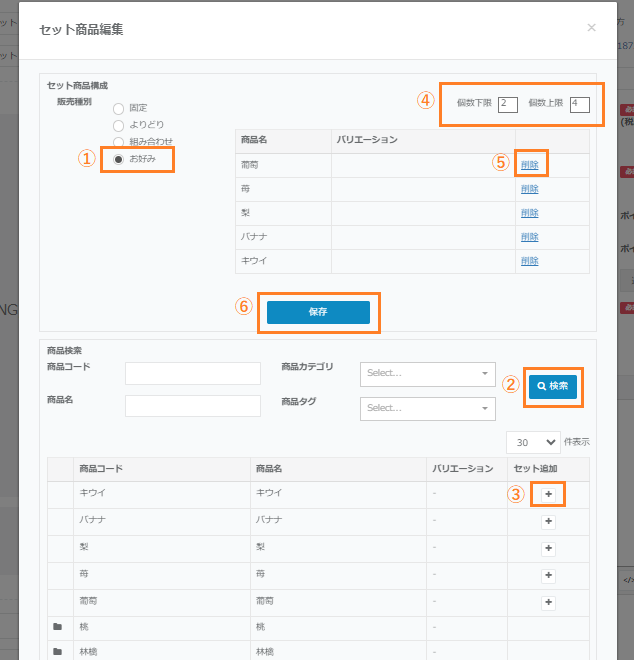The height and width of the screenshot is (660, 634).
Task: Choose the よりどり sales type
Action: click(119, 125)
